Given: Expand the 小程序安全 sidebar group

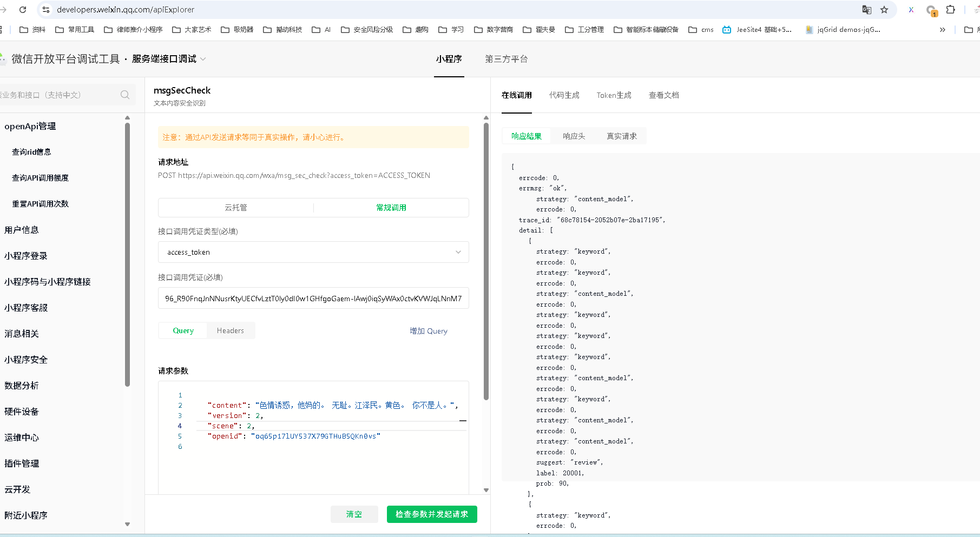Looking at the screenshot, I should coord(26,360).
